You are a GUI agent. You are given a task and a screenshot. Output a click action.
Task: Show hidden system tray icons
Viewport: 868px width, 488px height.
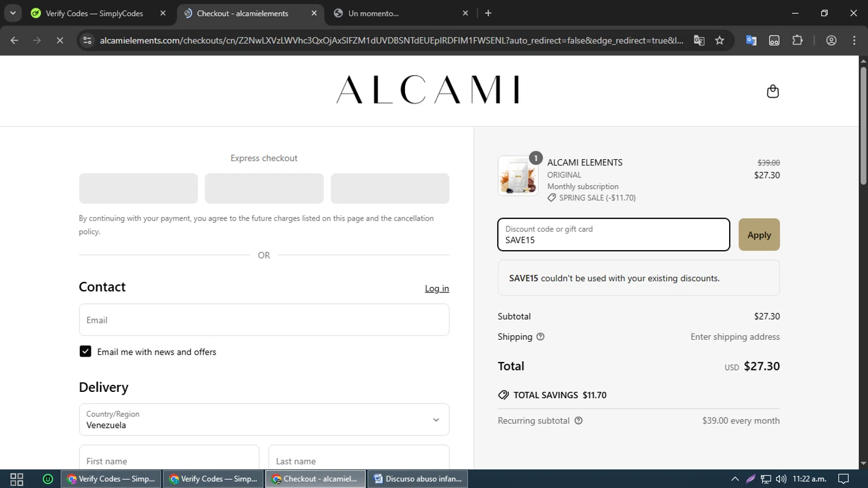pos(735,479)
